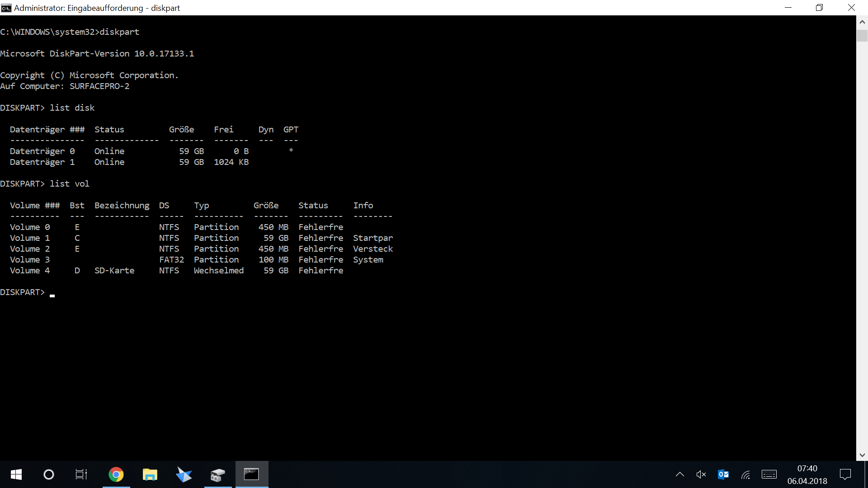868x488 pixels.
Task: Click the command prompt taskbar button
Action: click(x=251, y=474)
